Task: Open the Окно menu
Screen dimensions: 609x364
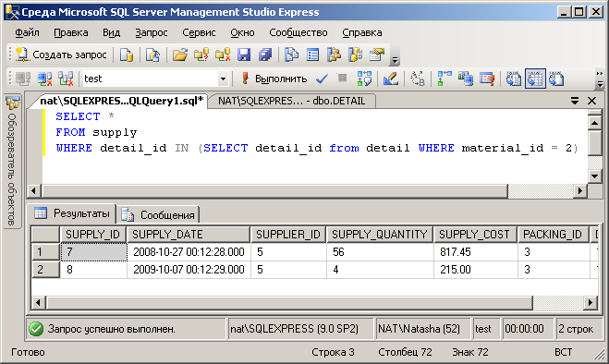Action: click(242, 32)
